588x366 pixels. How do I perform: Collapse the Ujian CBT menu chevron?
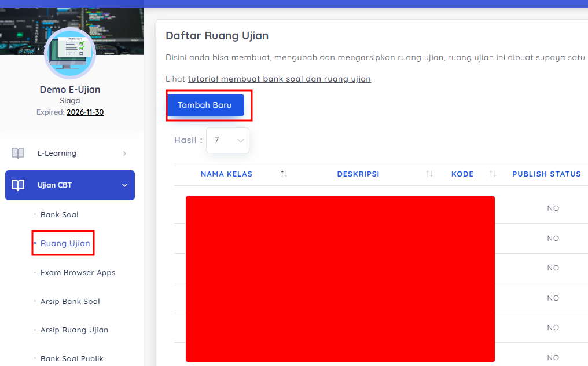click(x=124, y=185)
